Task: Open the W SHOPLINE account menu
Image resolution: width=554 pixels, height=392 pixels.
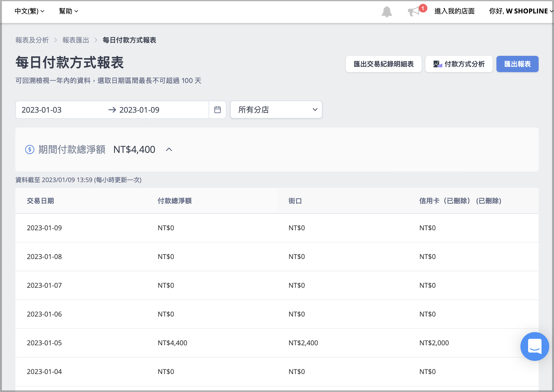Action: click(521, 11)
